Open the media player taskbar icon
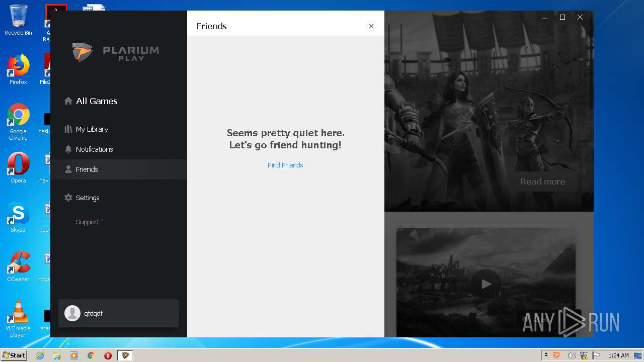Screen dimensions: 644x362 click(x=74, y=355)
